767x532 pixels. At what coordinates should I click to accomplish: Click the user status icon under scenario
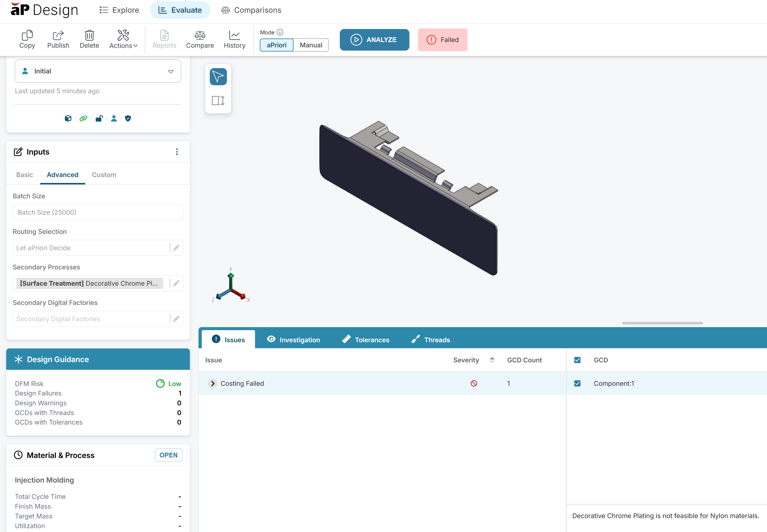[114, 118]
